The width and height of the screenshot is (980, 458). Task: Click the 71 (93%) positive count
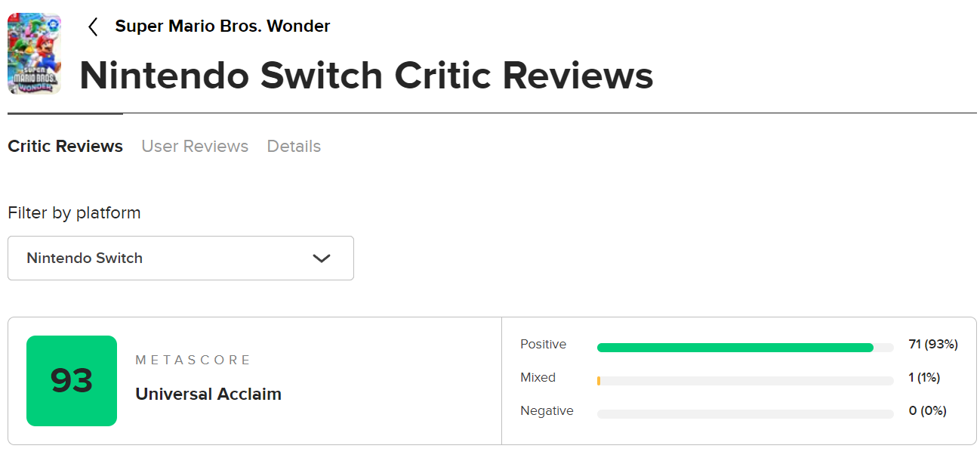coord(932,345)
